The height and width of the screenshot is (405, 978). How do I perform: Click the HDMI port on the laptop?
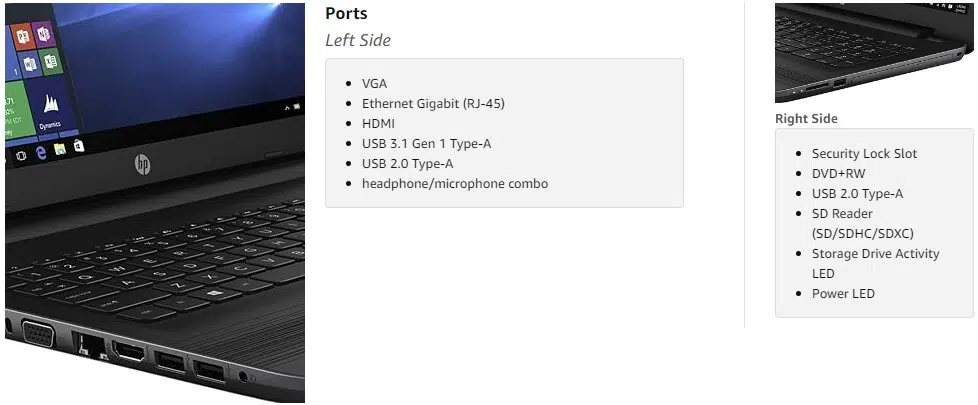click(128, 352)
